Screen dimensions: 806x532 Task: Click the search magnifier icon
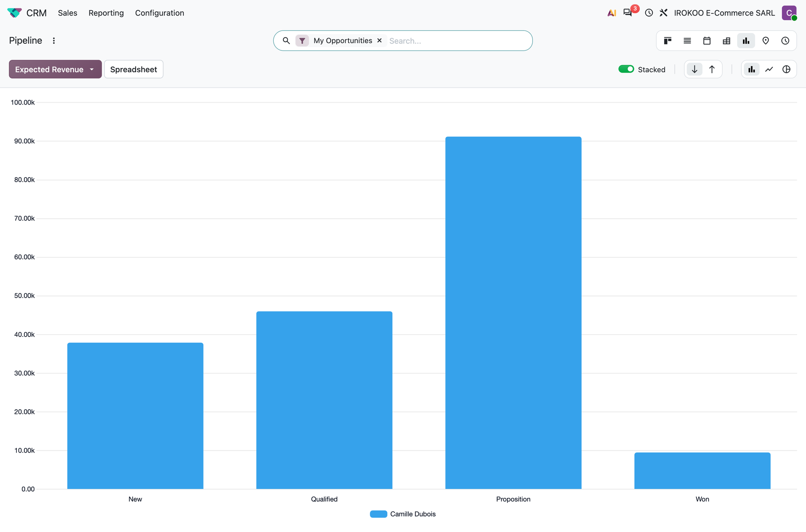pos(286,41)
